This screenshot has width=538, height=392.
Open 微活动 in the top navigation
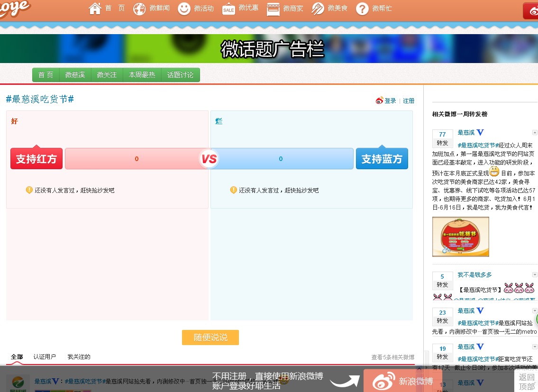pyautogui.click(x=204, y=8)
